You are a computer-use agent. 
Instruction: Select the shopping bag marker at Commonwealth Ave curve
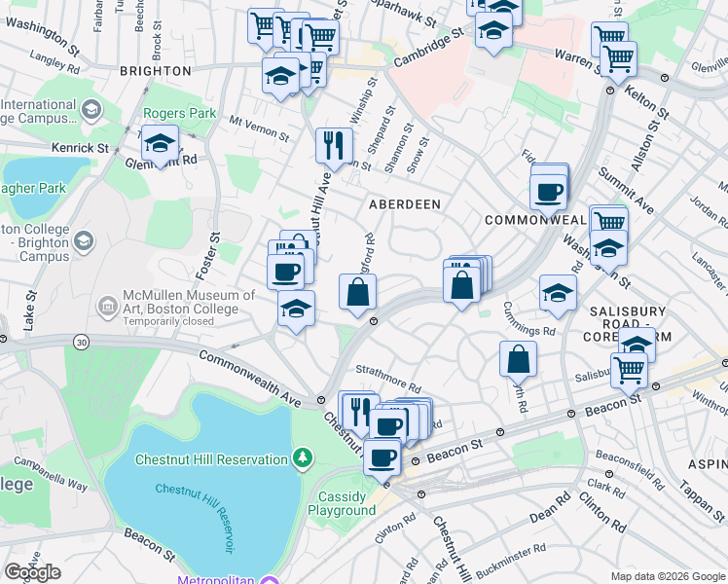[x=461, y=285]
